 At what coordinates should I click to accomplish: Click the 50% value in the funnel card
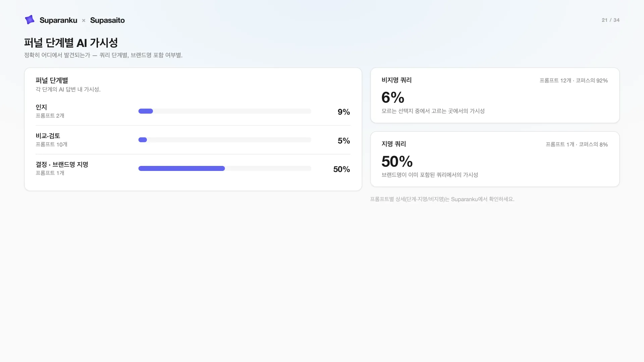341,169
